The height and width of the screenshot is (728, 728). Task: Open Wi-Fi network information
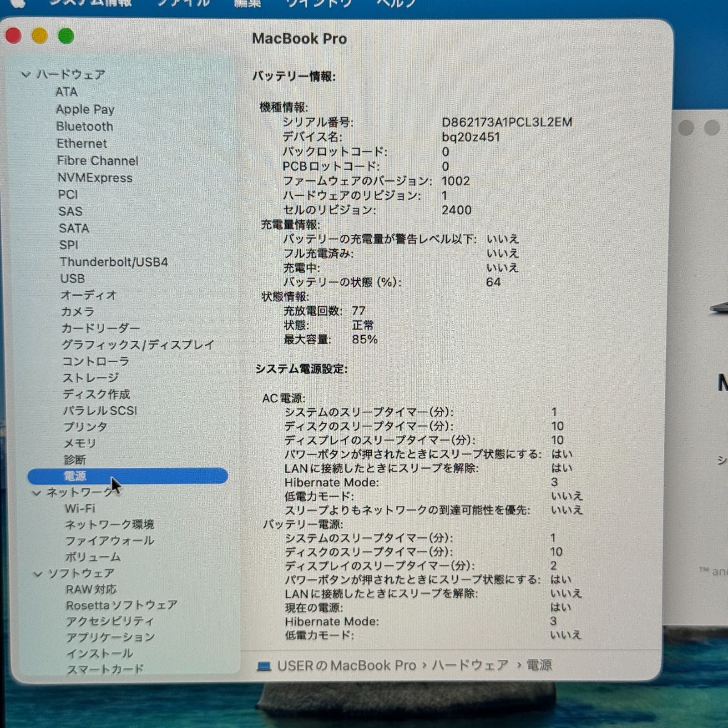(80, 509)
